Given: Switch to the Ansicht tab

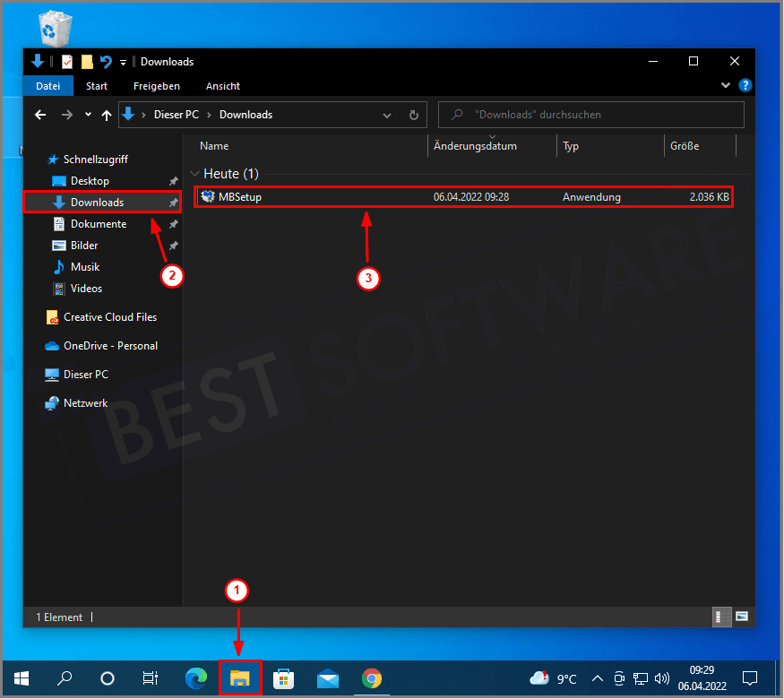Looking at the screenshot, I should point(222,85).
